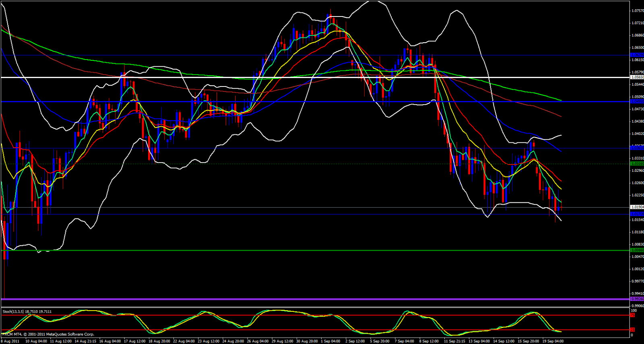This screenshot has width=644, height=344.
Task: Click the last candlestick on the chart
Action: click(x=561, y=207)
